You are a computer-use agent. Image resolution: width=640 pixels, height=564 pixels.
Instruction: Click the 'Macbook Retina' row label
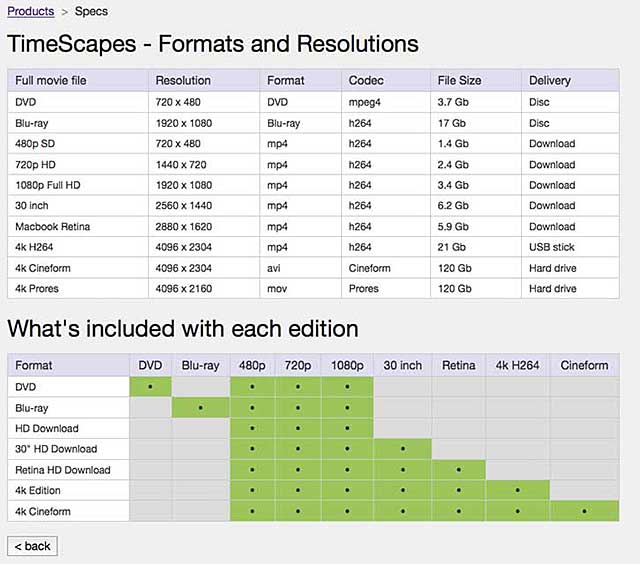pos(52,226)
